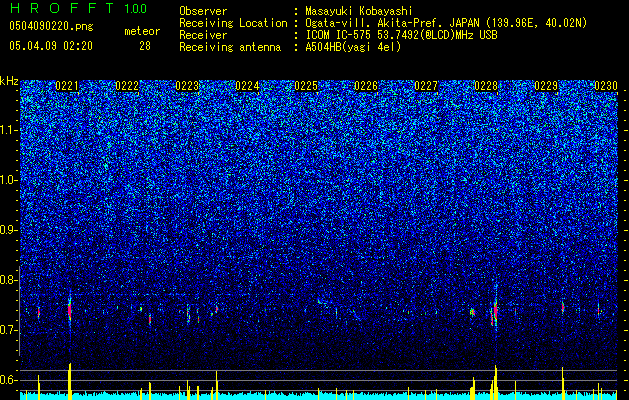Click the word meteor above the count

point(142,31)
